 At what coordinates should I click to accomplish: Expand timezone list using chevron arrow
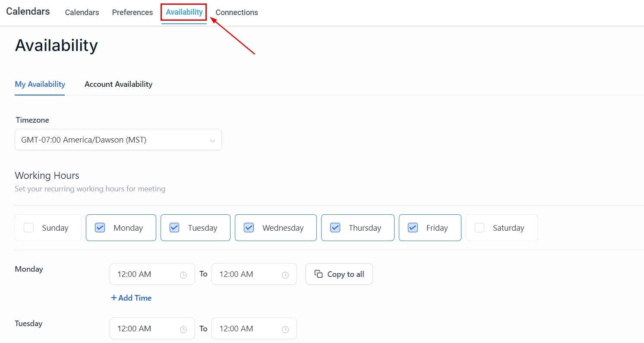(212, 141)
